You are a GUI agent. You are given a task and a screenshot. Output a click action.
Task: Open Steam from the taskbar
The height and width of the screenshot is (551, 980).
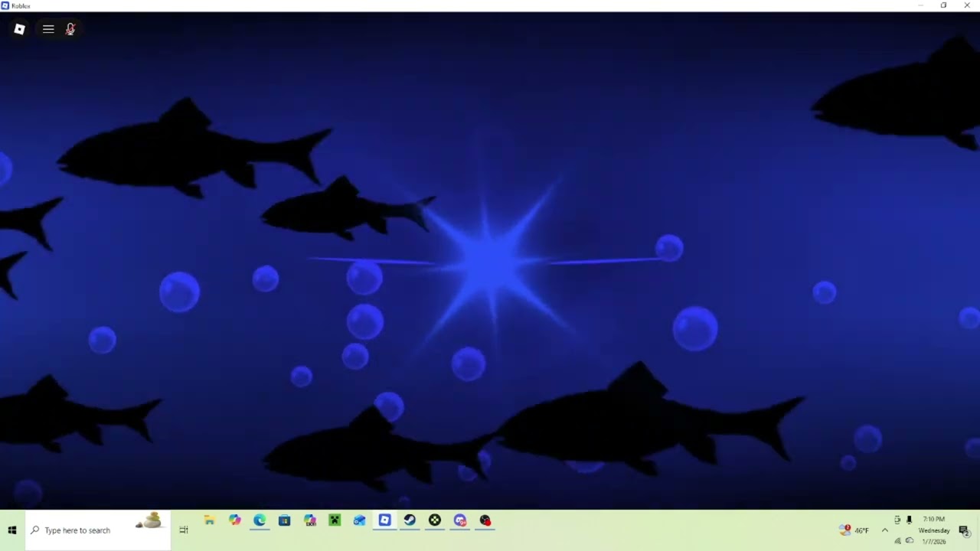[410, 520]
